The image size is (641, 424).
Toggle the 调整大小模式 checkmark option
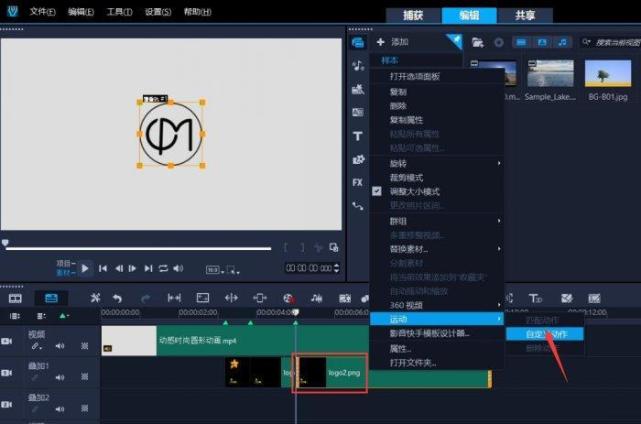415,191
